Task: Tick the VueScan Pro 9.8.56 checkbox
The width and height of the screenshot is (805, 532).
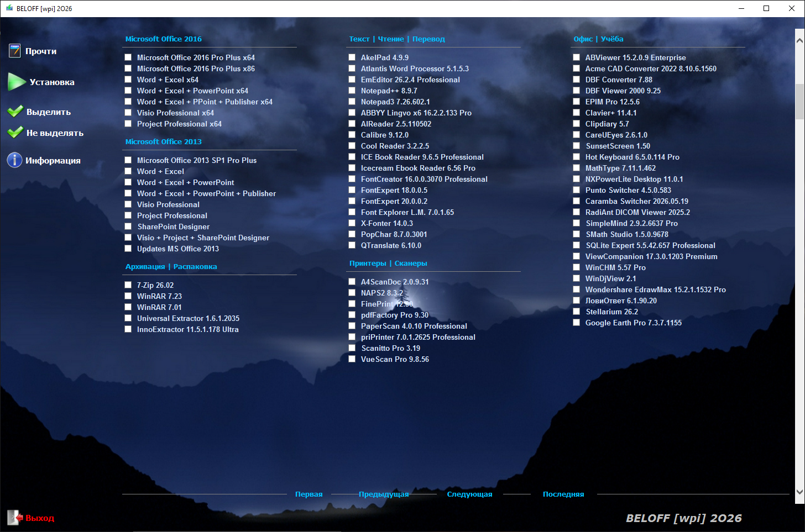Action: (352, 359)
